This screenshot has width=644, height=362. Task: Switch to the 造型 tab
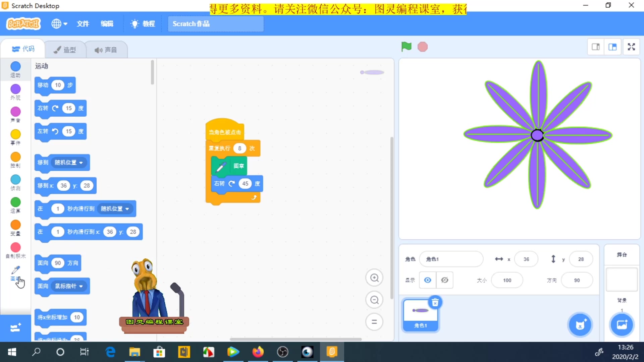point(65,49)
